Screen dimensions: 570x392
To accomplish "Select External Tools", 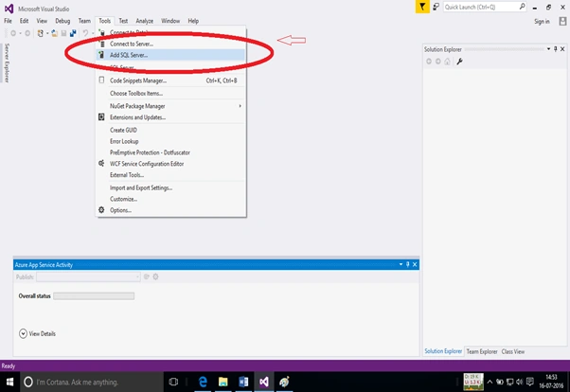I will (170, 175).
